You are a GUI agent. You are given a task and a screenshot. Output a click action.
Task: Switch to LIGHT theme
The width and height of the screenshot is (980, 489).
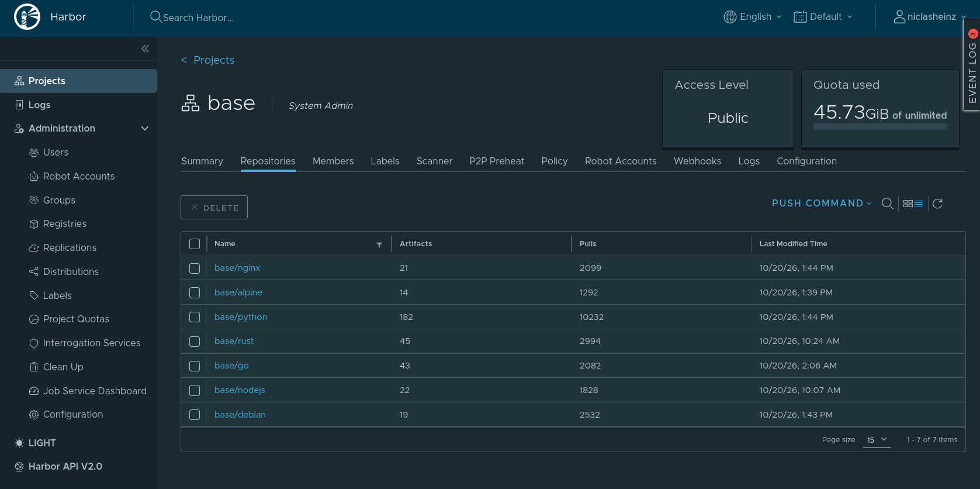pyautogui.click(x=35, y=443)
